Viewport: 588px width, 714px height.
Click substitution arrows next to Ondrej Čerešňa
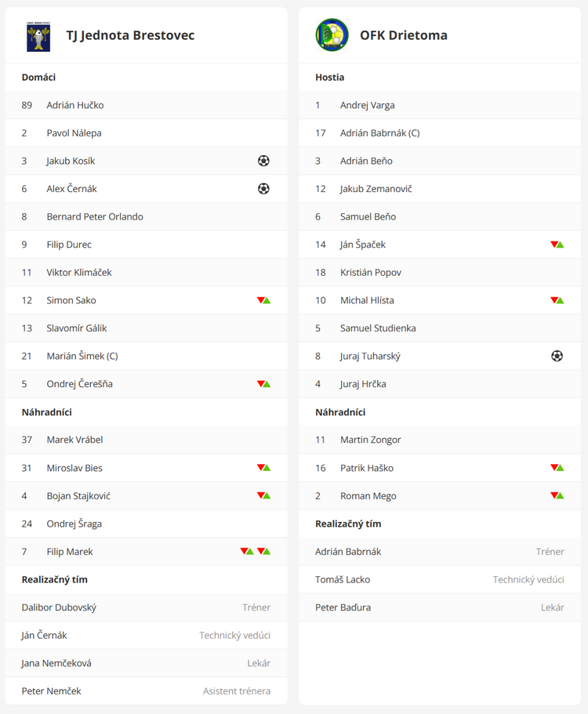263,384
